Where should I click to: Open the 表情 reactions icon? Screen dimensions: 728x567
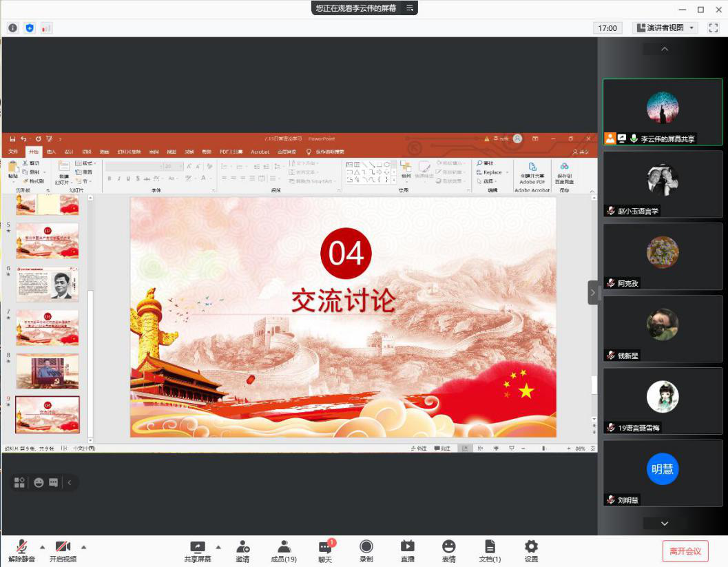point(448,551)
